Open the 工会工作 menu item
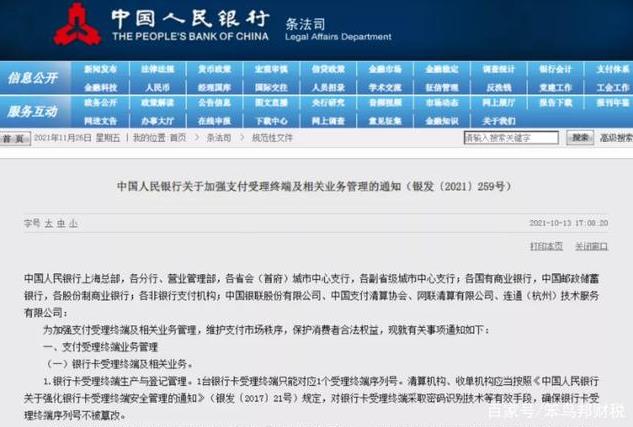The image size is (633, 427). tap(613, 88)
